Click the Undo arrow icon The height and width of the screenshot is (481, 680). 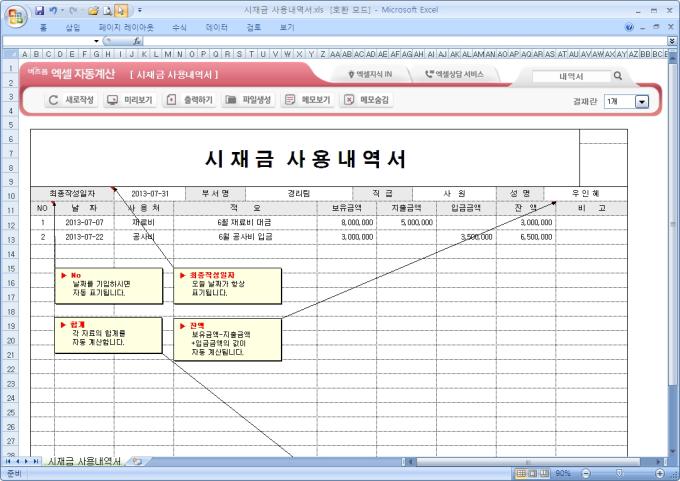53,10
